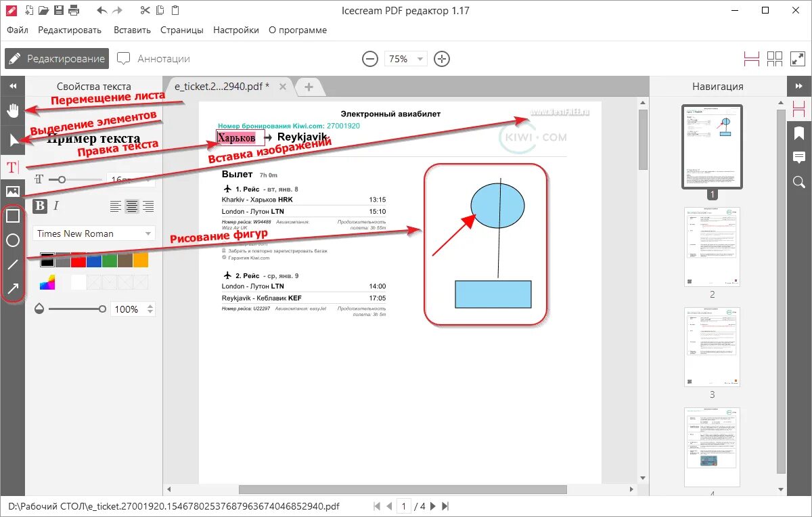The width and height of the screenshot is (812, 517).
Task: Choose the circle drawing tool
Action: pos(12,240)
